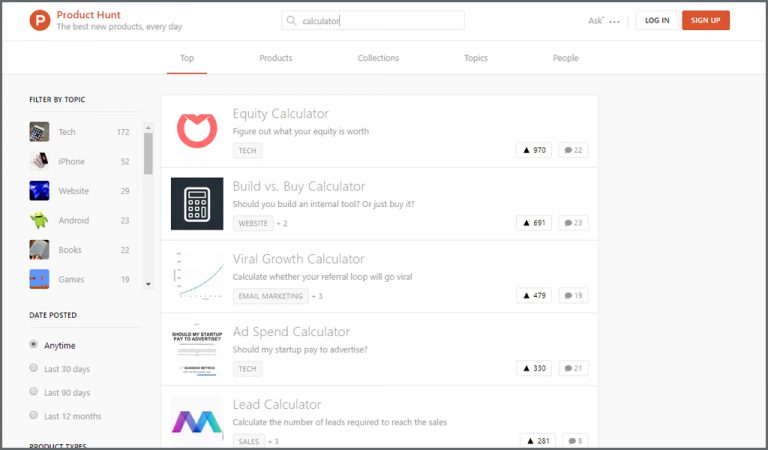
Task: Click the Games topic icon
Action: [x=39, y=279]
